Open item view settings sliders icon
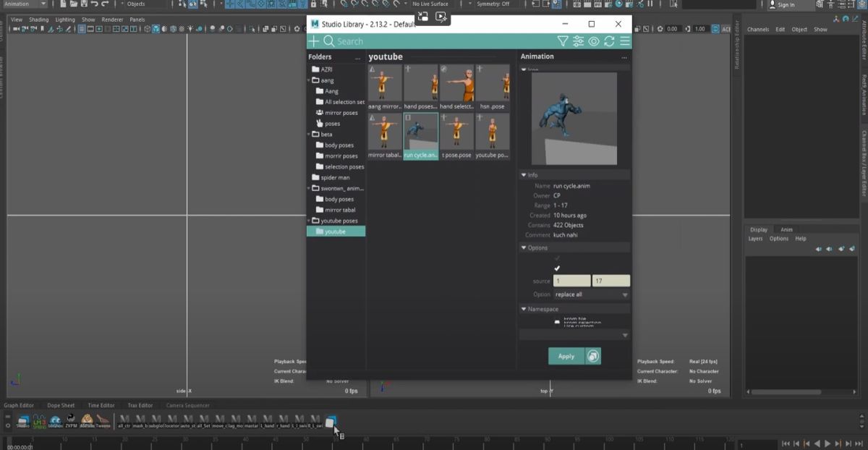The height and width of the screenshot is (450, 868). pyautogui.click(x=578, y=41)
